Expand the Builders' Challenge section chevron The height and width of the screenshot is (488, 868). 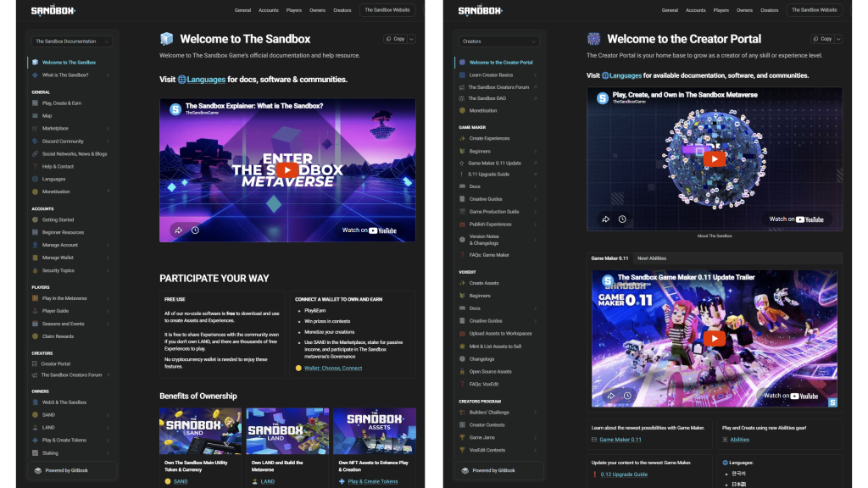pos(535,413)
